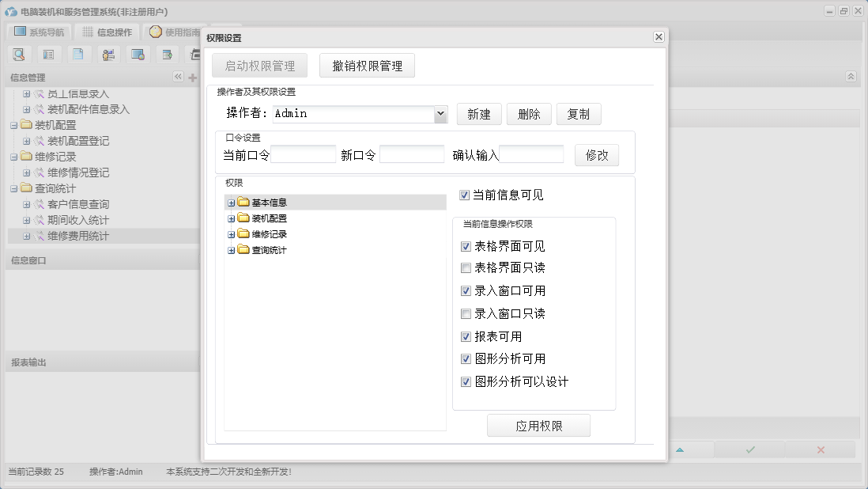This screenshot has height=489, width=868.
Task: Toggle the 图形分析可用 checkbox
Action: 466,359
